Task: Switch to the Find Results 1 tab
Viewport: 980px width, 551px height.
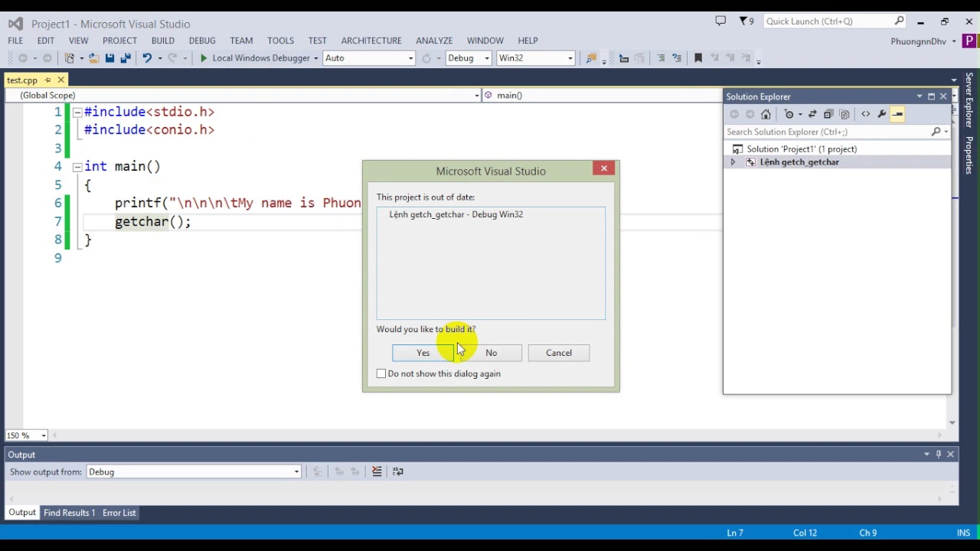Action: point(69,513)
